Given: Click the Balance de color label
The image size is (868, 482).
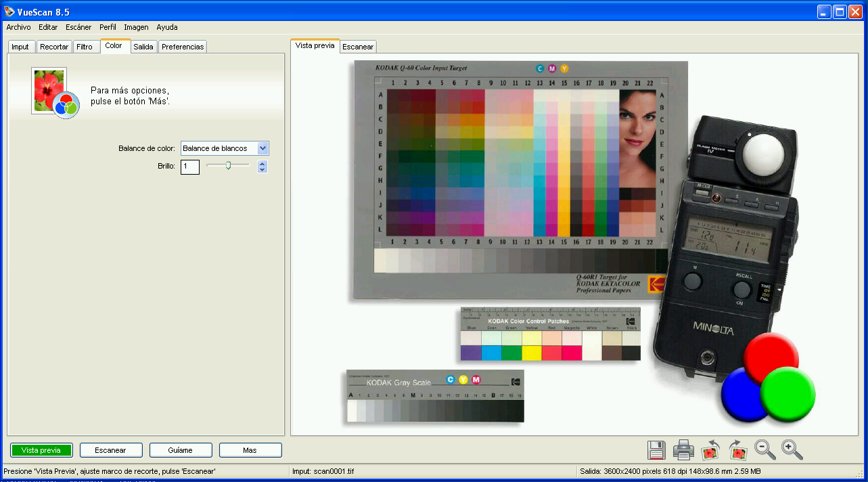Looking at the screenshot, I should [x=147, y=148].
